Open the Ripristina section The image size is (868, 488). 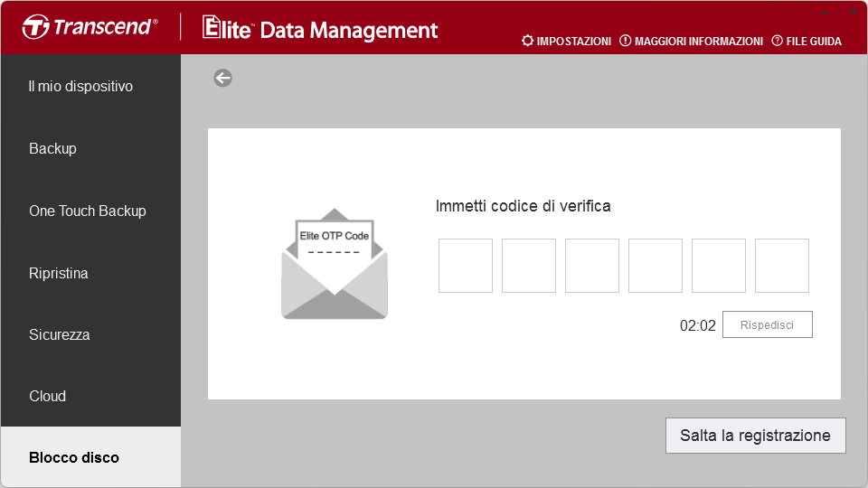(90, 273)
